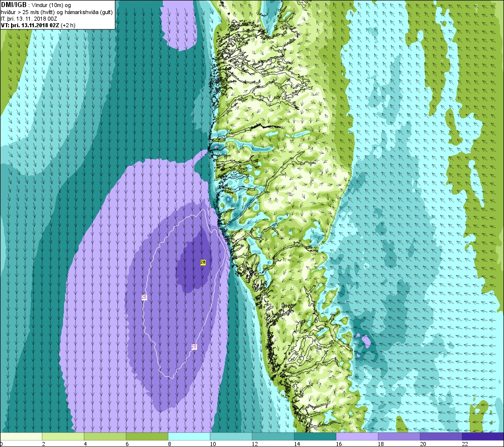
Task: Click the legend scale number 14
Action: tap(297, 444)
